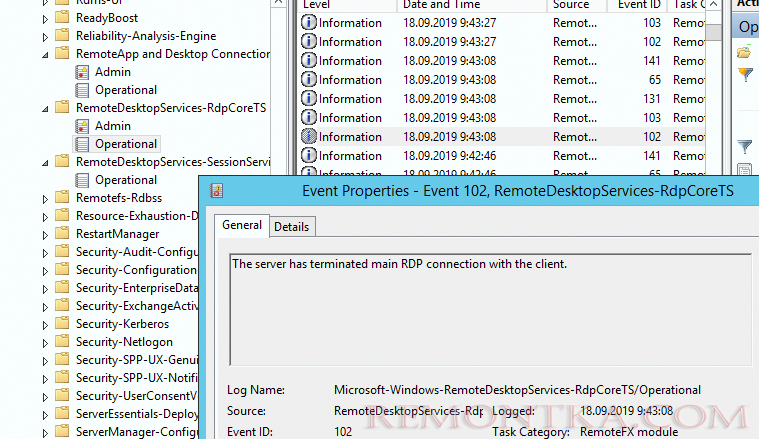Select the Resource-Exhaustion-D tree item
The width and height of the screenshot is (759, 439).
pos(137,216)
